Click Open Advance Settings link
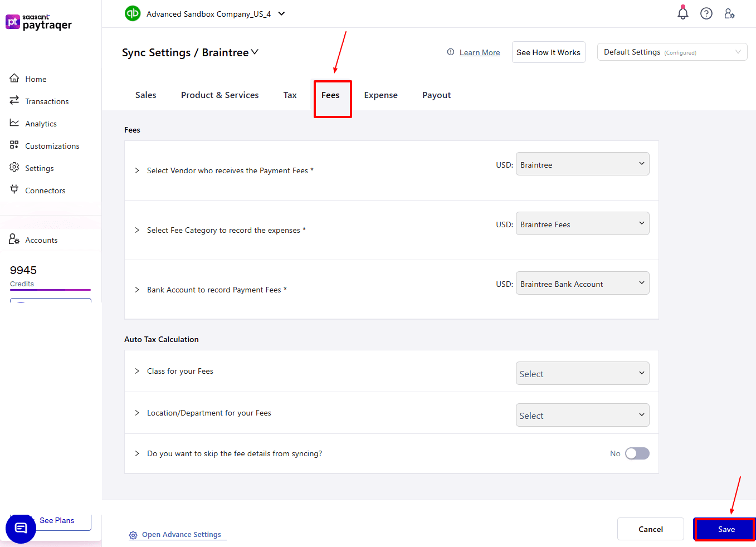This screenshot has height=547, width=756. point(181,535)
